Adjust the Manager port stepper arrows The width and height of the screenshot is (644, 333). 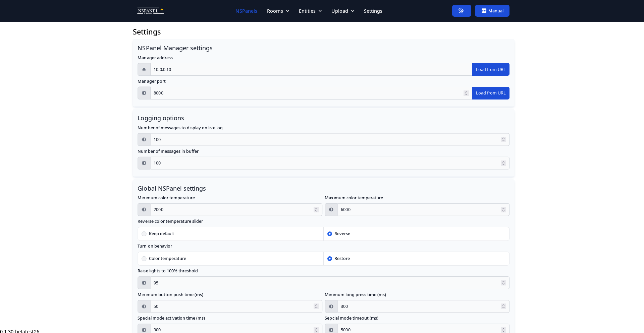(x=466, y=93)
